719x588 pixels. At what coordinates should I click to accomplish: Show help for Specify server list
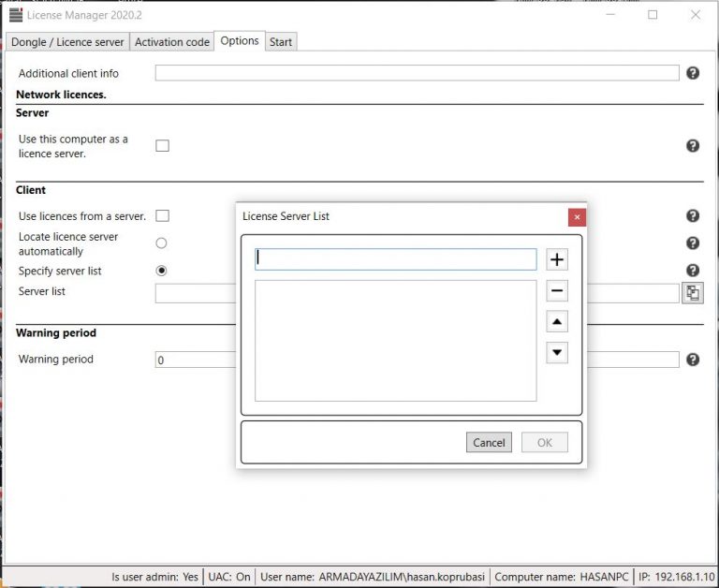(x=693, y=271)
